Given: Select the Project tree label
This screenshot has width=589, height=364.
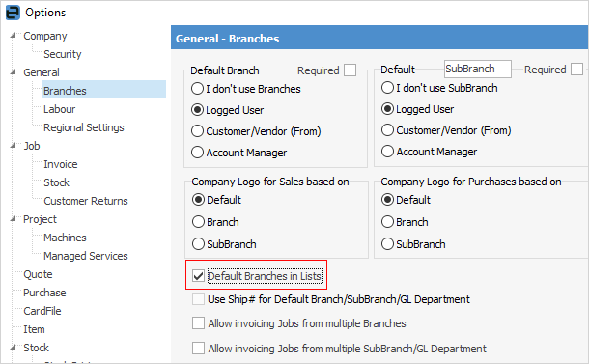Looking at the screenshot, I should 40,219.
